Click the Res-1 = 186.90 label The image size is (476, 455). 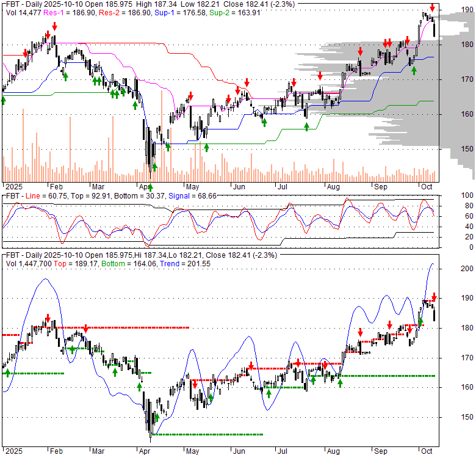point(70,13)
